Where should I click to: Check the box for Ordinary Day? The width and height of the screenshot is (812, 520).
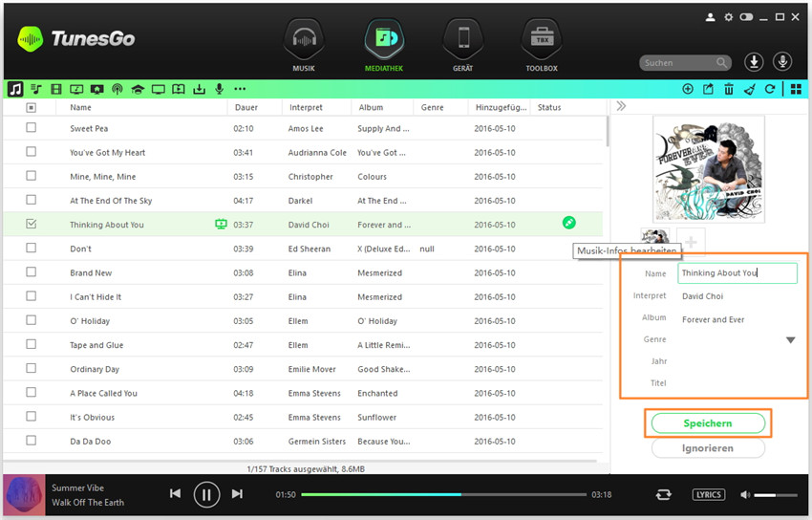coord(32,368)
